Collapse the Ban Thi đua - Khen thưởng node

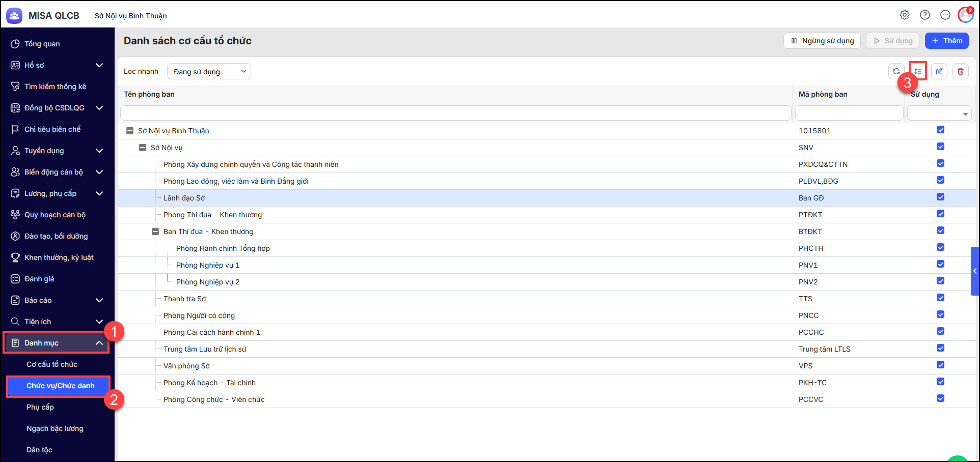click(x=155, y=232)
